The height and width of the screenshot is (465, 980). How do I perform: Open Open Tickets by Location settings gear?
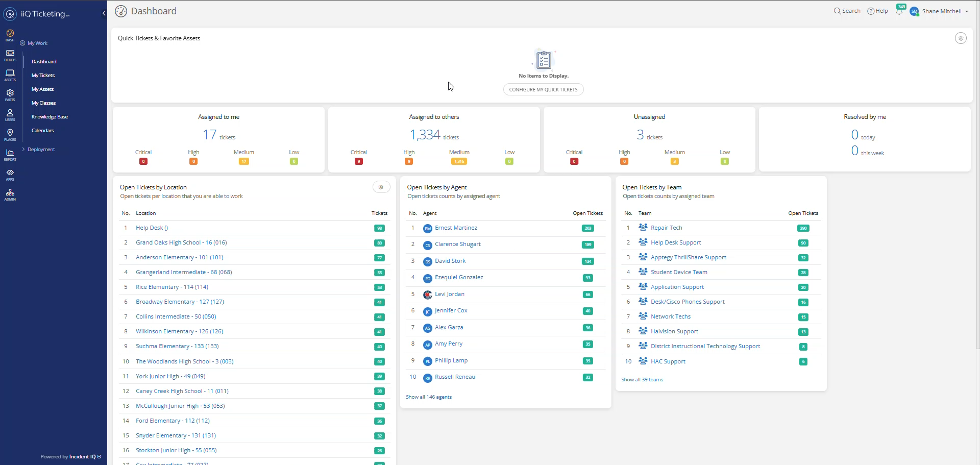(x=381, y=187)
